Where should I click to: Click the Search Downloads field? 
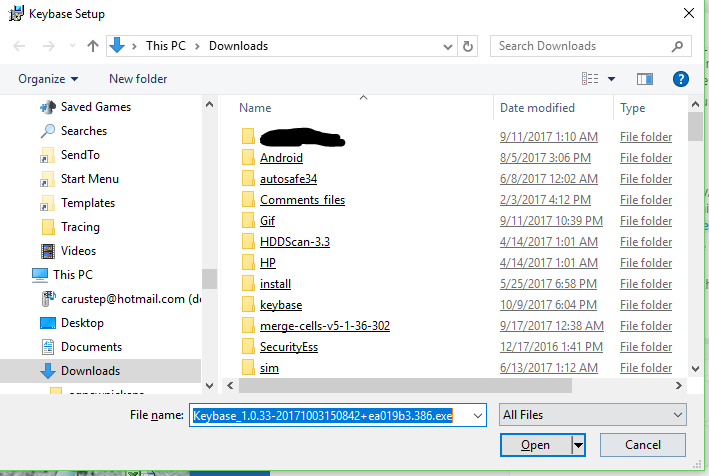tap(591, 46)
